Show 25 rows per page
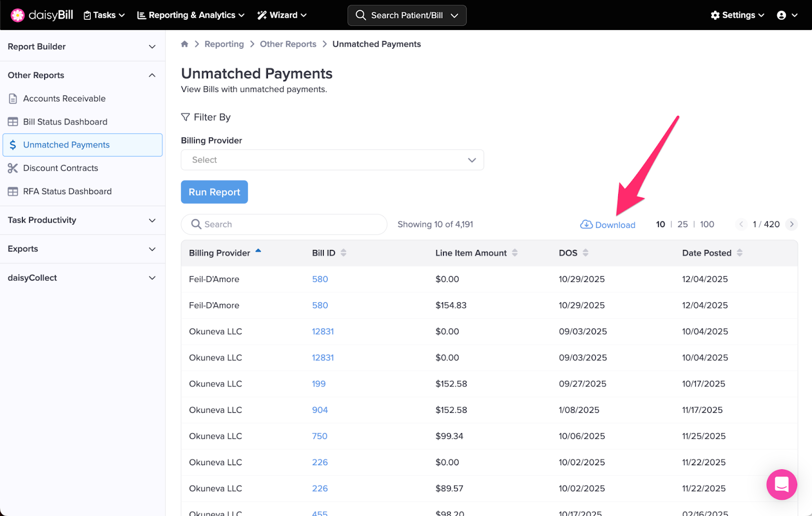Viewport: 812px width, 516px height. pos(683,224)
